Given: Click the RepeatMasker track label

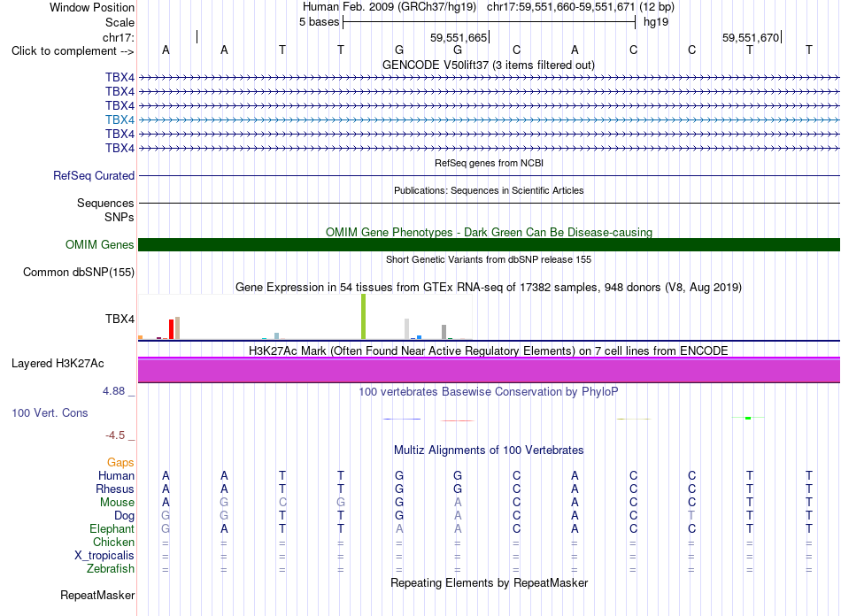Looking at the screenshot, I should (x=97, y=595).
